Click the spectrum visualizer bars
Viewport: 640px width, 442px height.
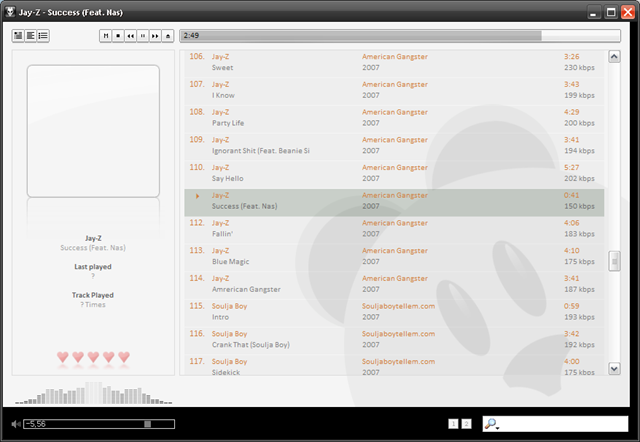tap(93, 393)
